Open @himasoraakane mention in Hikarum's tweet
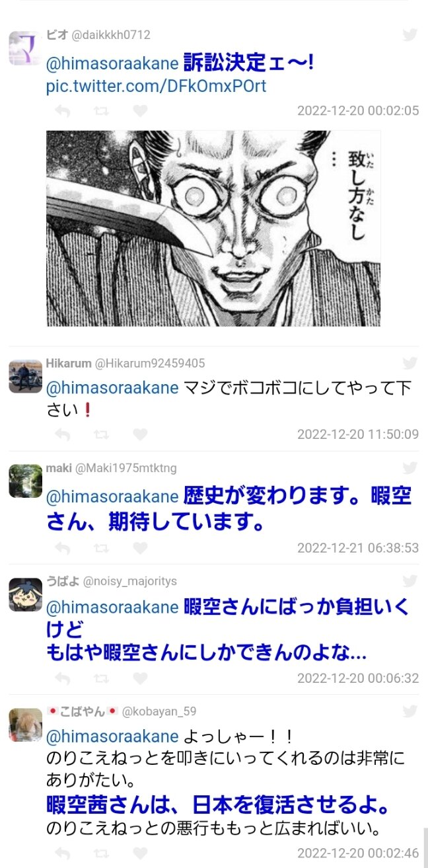 [x=112, y=387]
